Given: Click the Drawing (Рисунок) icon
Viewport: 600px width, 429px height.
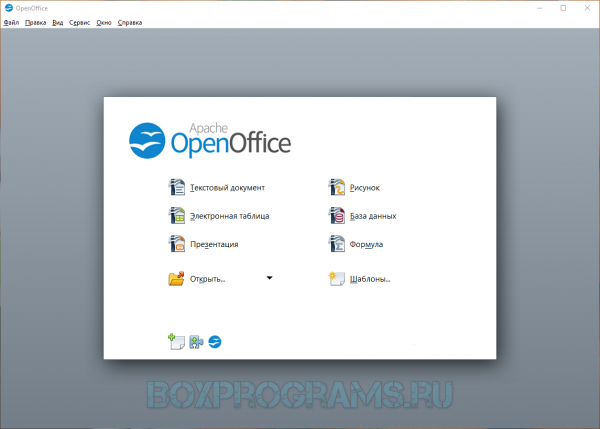Looking at the screenshot, I should (x=337, y=187).
